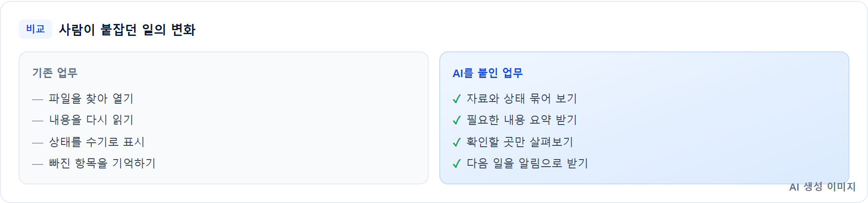Click the dash before 빠진 항목을 기억하기
The image size is (868, 203).
(x=38, y=164)
